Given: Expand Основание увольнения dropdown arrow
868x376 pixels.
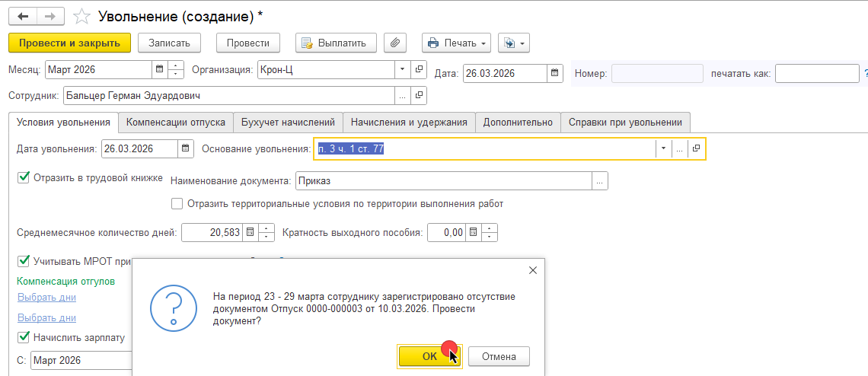Looking at the screenshot, I should pyautogui.click(x=663, y=149).
